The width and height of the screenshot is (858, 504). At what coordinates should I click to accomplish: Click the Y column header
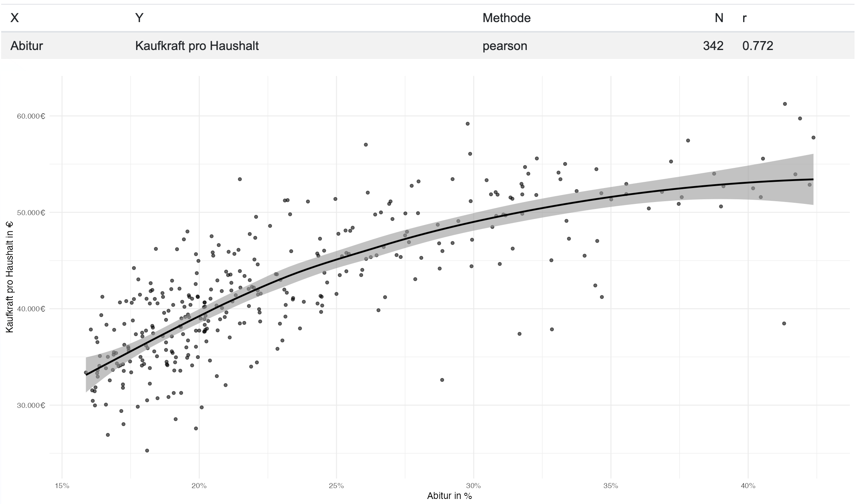tap(139, 18)
